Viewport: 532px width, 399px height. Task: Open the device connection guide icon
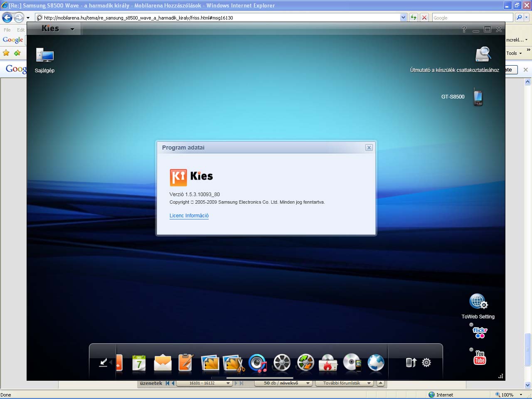tap(483, 54)
